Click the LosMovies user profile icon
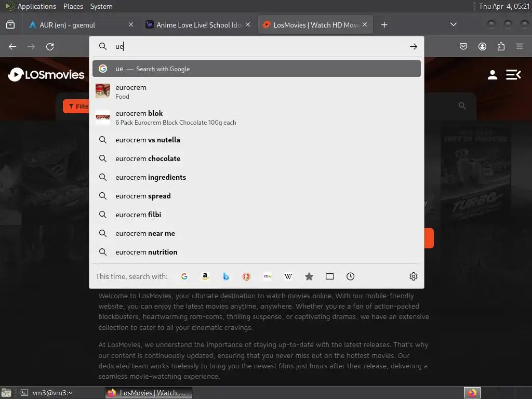This screenshot has height=399, width=532. (x=493, y=75)
